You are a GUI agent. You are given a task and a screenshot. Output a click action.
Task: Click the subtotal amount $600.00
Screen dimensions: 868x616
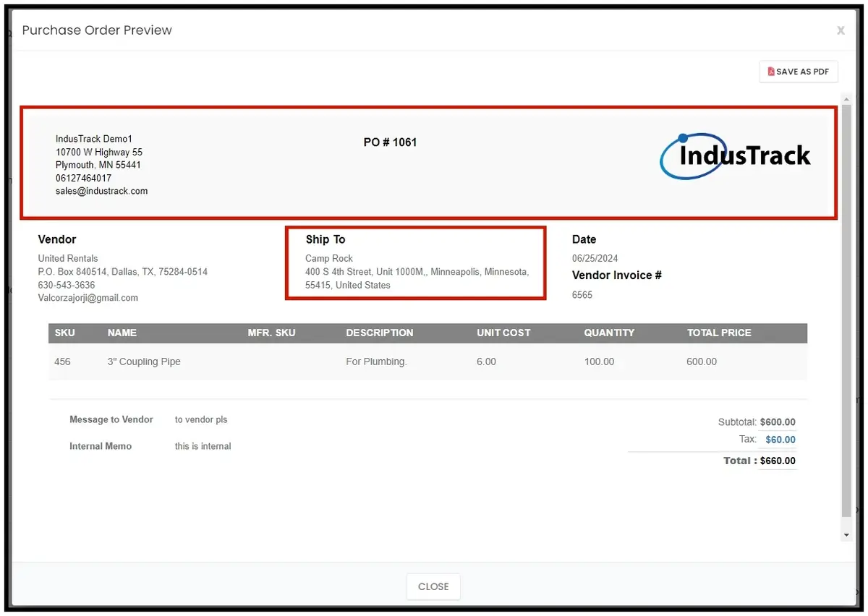tap(778, 422)
